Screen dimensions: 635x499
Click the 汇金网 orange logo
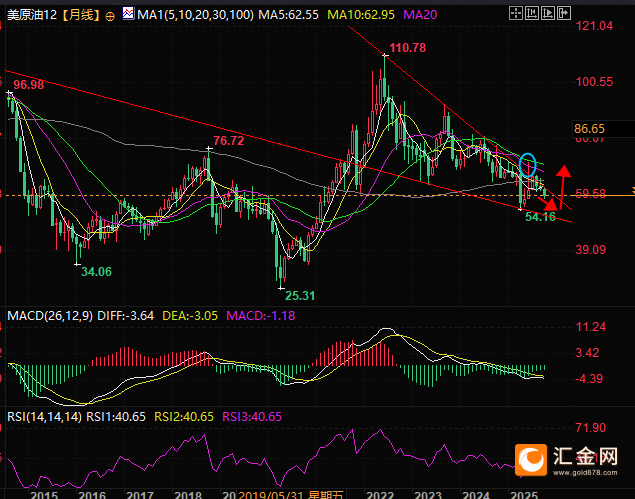(x=530, y=459)
